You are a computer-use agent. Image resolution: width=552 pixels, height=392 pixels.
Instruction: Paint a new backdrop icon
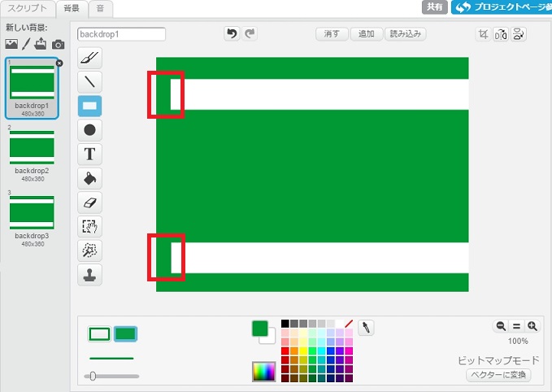(x=26, y=44)
